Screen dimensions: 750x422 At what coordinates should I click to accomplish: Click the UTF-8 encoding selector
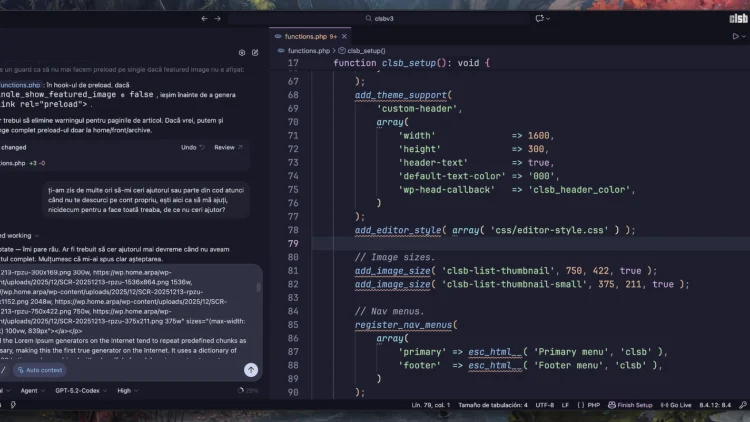tap(544, 405)
